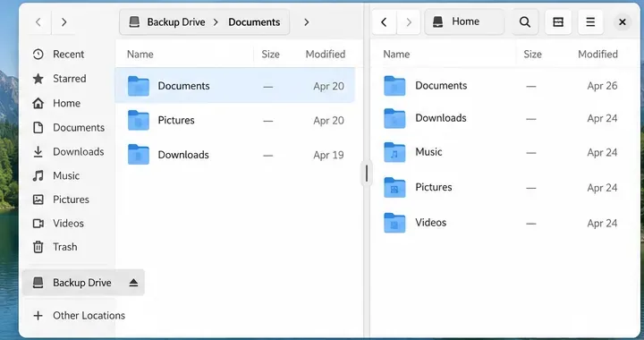Click the pane divider handle
Viewport: 644px width, 340px height.
[367, 174]
